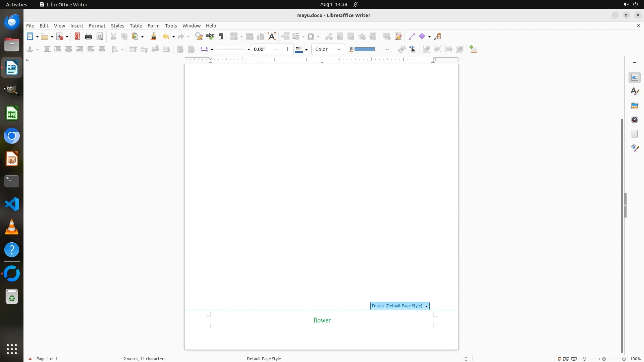Image resolution: width=644 pixels, height=362 pixels.
Task: Select the Clone Formatting paintbrush
Action: coord(153,37)
